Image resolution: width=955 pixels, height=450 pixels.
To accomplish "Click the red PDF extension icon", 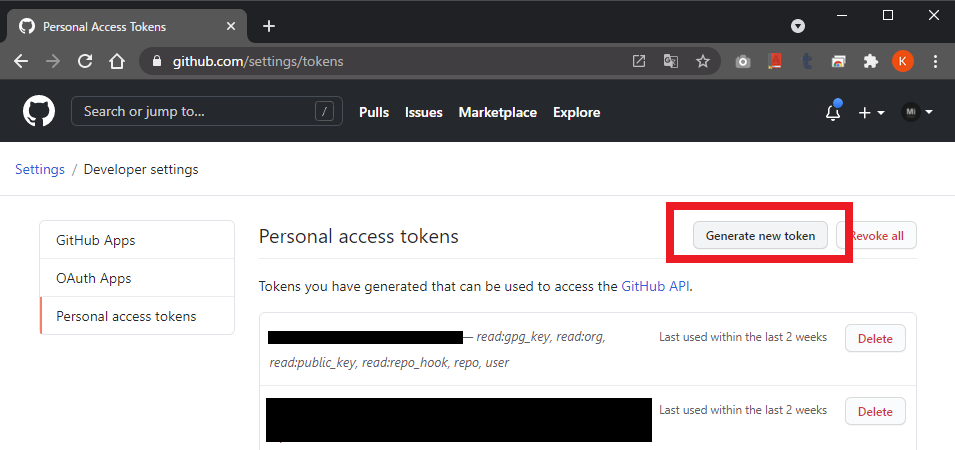I will [775, 62].
